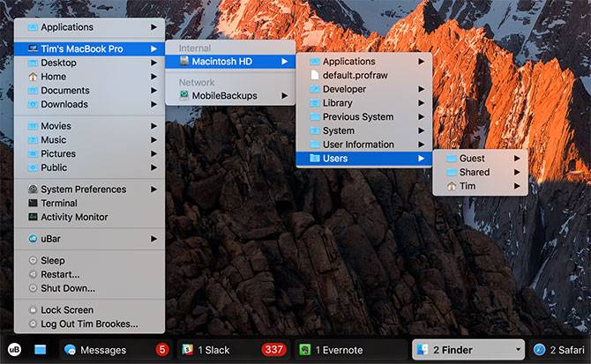Click the Tim's MacBook Pro computer icon
Image resolution: width=591 pixels, height=364 pixels.
tap(33, 49)
